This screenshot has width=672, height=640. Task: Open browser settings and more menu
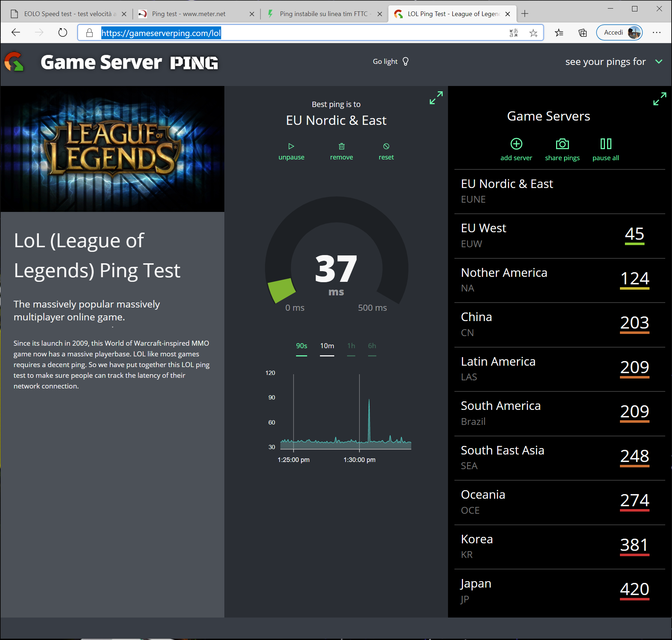tap(657, 33)
